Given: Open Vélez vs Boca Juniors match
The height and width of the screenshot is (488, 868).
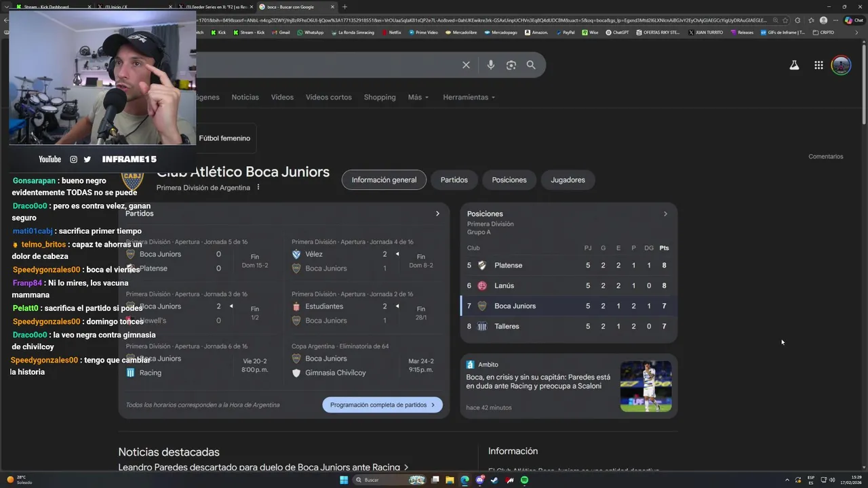Looking at the screenshot, I should (x=363, y=256).
